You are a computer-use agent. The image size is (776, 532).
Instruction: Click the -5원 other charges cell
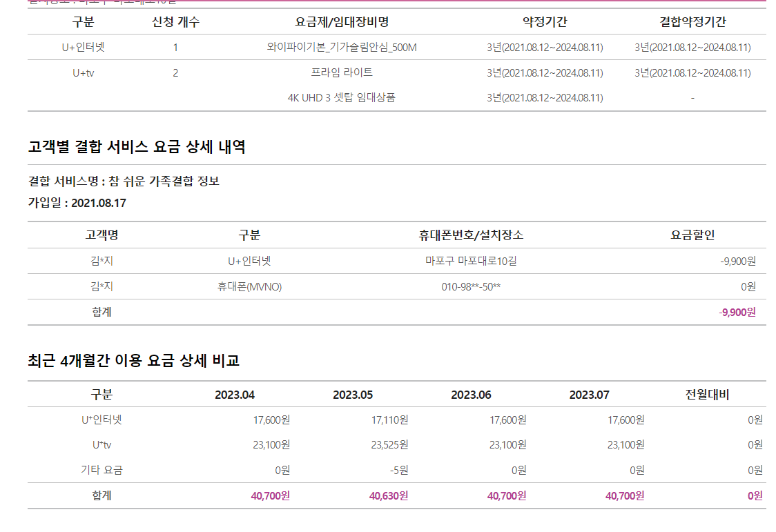398,471
